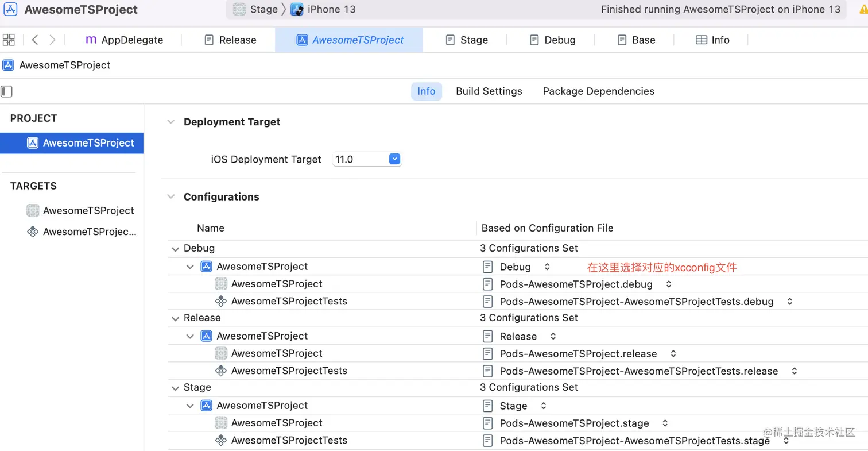Open the Stage file tab
This screenshot has height=451, width=868.
point(467,40)
